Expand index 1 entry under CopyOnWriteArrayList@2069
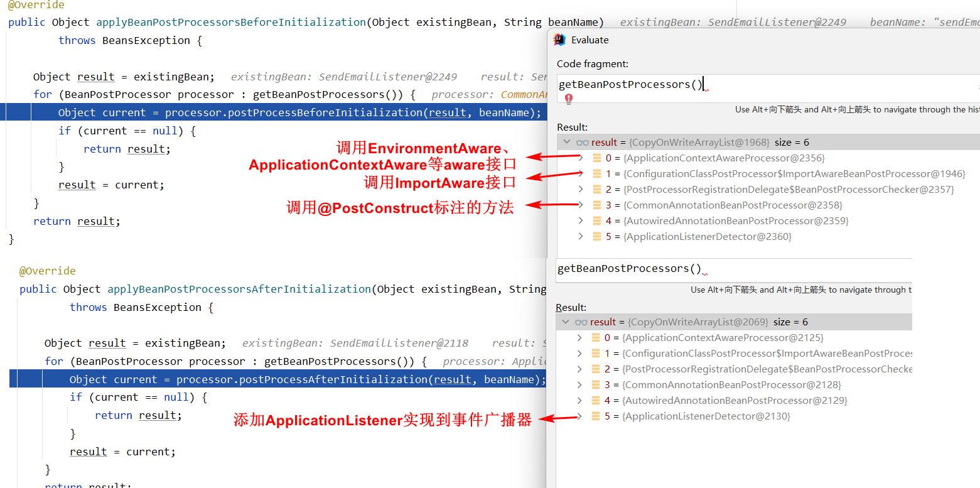 pyautogui.click(x=579, y=354)
